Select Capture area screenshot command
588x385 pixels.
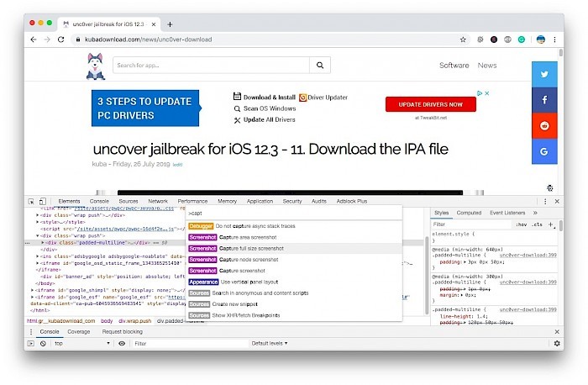pyautogui.click(x=294, y=238)
